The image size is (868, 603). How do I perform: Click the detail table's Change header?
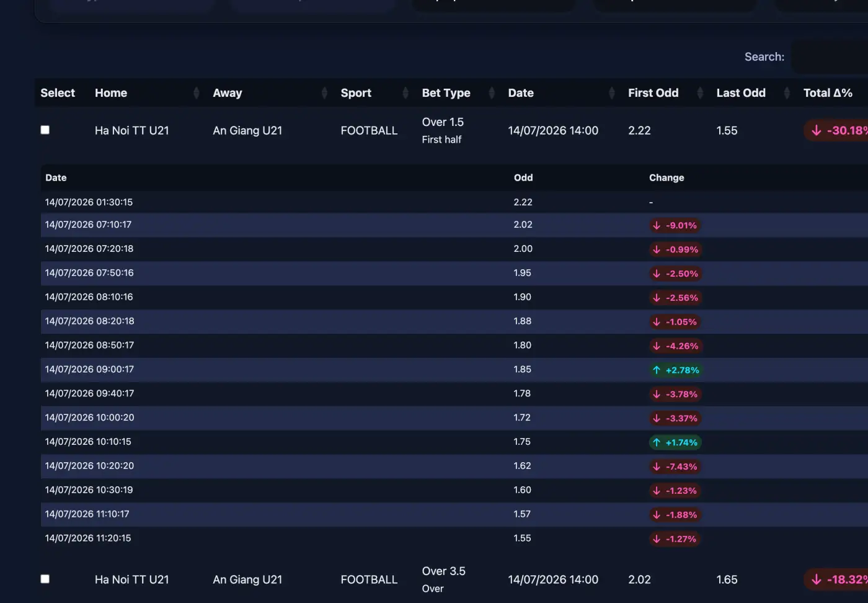(x=666, y=177)
